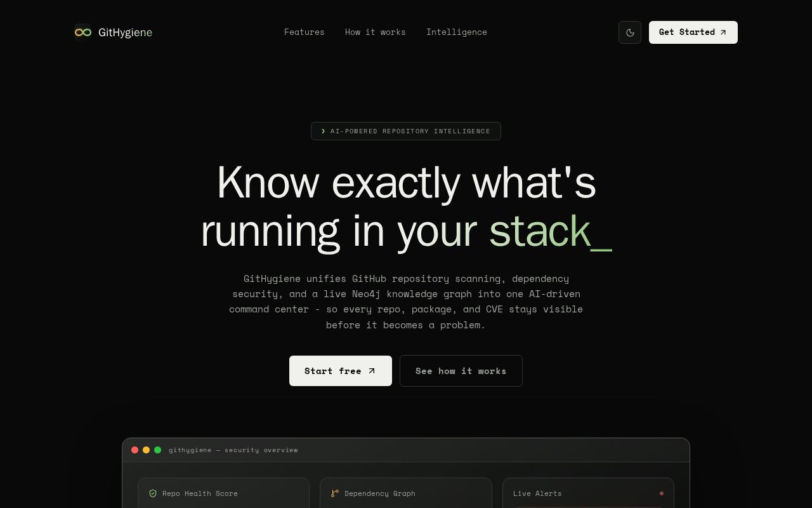The width and height of the screenshot is (812, 508).
Task: Select the Dependency Graph card title
Action: [380, 493]
